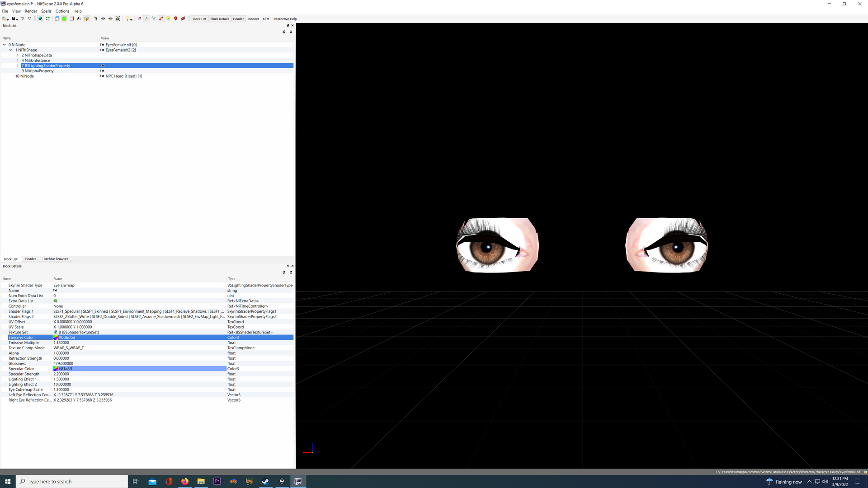
Task: Expand the 7 BSLightingShaderProperty node
Action: [x=18, y=66]
